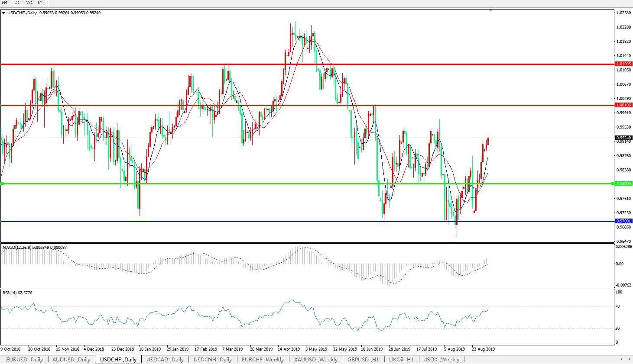Viewport: 633px width, 364px height.
Task: Go to the USDCNH-,Daily chart tab
Action: click(212, 359)
